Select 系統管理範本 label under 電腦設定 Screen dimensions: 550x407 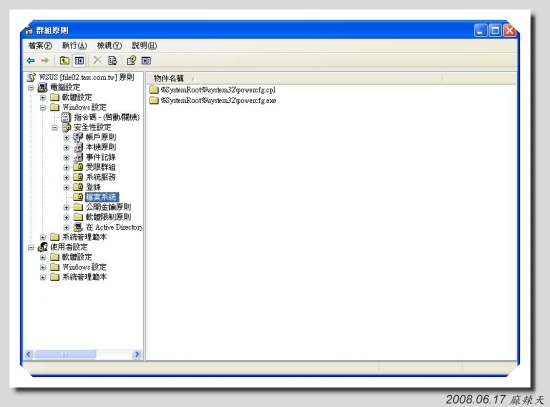click(85, 237)
